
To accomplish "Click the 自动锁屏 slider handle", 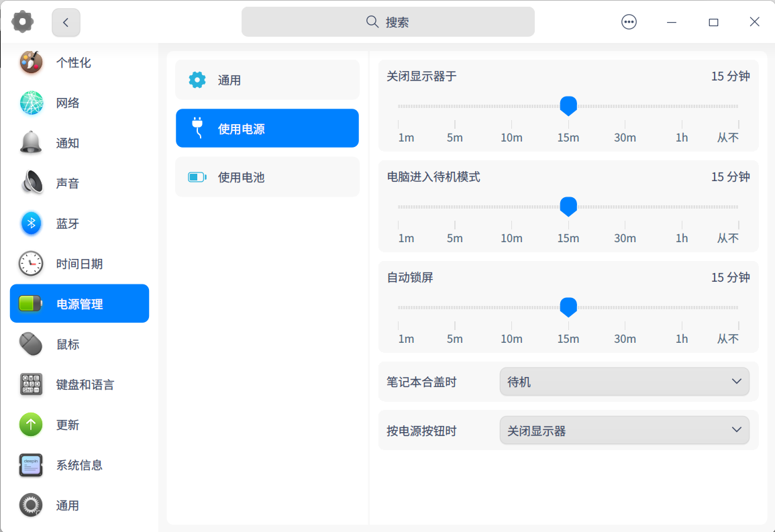I will click(568, 307).
